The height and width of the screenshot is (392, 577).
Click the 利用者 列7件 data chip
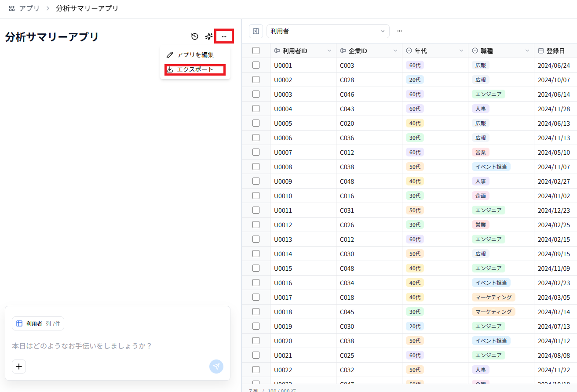38,323
